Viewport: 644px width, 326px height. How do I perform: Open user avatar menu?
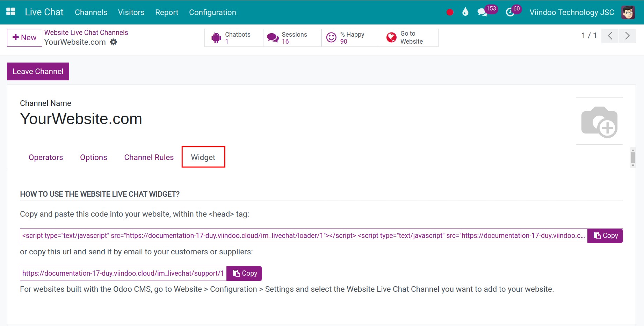(628, 12)
